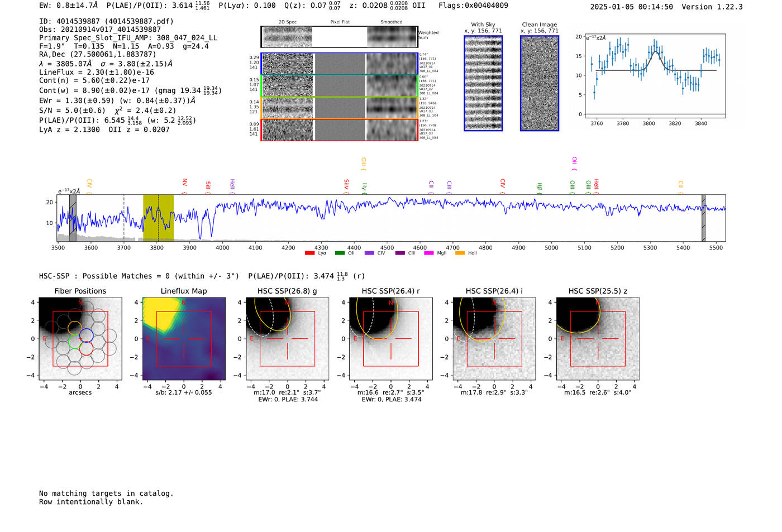Image resolution: width=782 pixels, height=532 pixels.
Task: Click the 'm:16.5 re:2.6" s:4.0"' caption
Action: [x=598, y=392]
